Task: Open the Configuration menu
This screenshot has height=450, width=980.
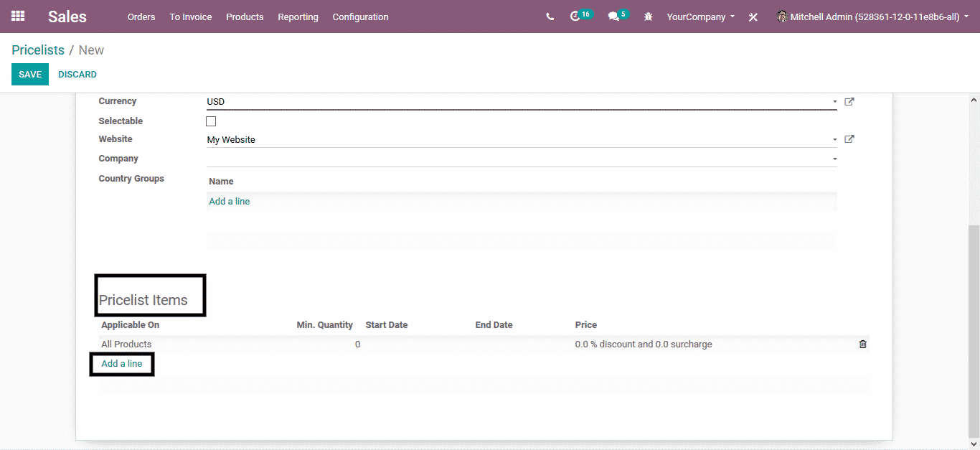Action: click(x=360, y=17)
